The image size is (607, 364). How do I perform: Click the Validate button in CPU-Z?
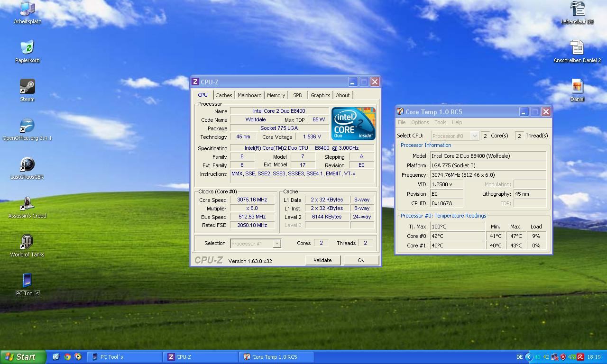pos(322,260)
